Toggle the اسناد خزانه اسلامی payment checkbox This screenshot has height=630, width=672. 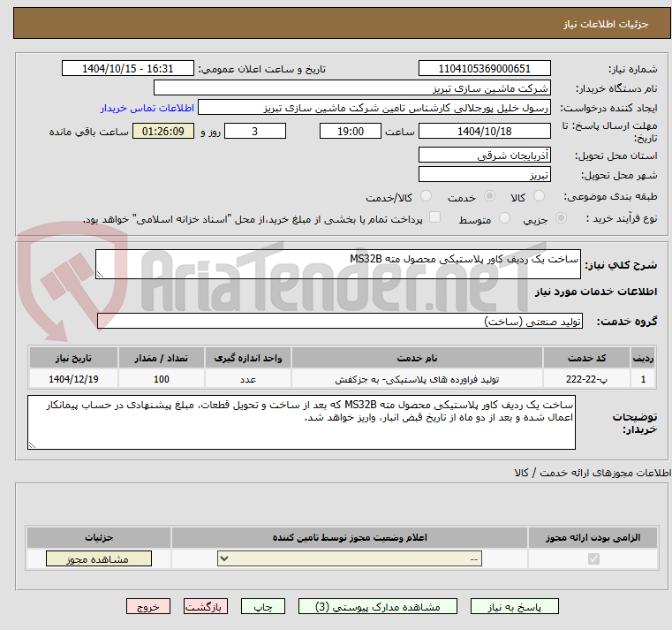pos(434,217)
